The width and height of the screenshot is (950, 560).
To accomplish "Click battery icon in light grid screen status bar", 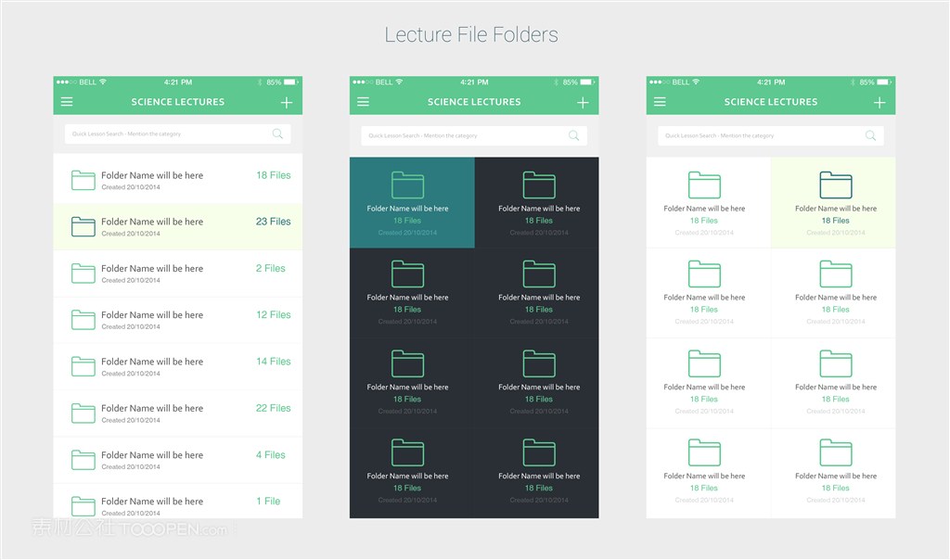I will pos(884,82).
